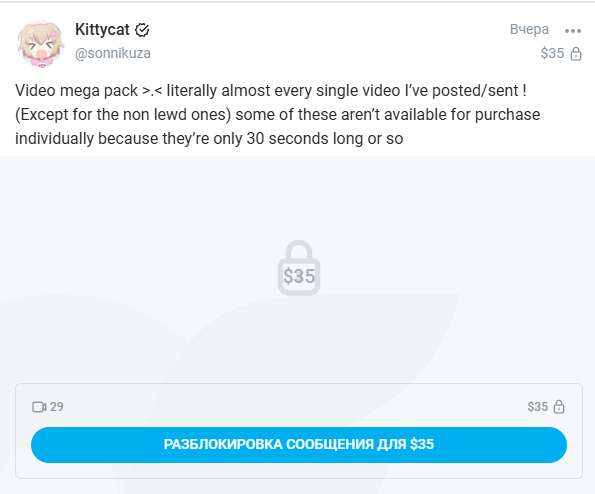Click the empty area below the padlock

point(299,338)
